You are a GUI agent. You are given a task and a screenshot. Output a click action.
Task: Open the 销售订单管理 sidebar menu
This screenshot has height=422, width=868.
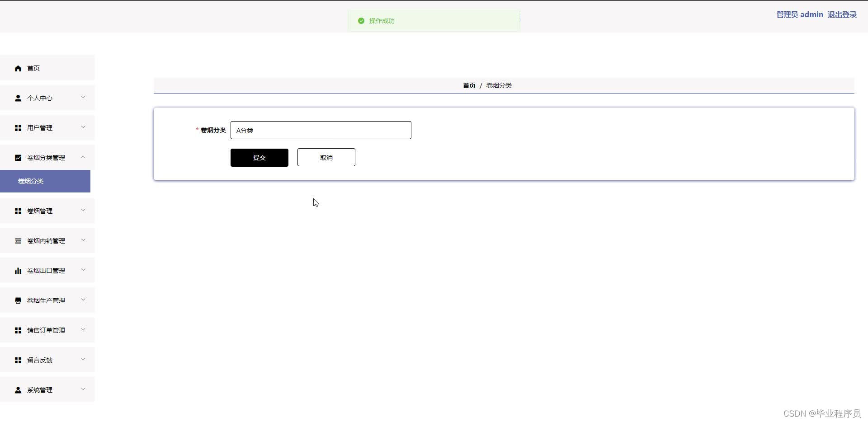point(47,330)
